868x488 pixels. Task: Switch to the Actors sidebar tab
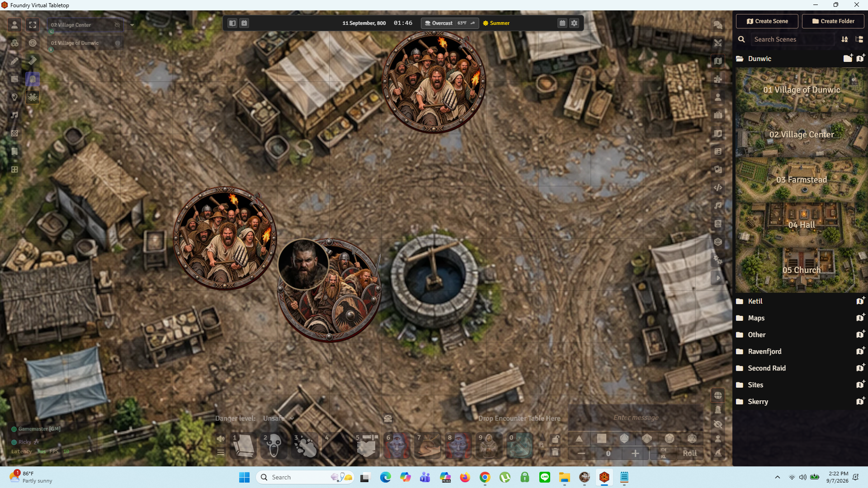tap(718, 97)
